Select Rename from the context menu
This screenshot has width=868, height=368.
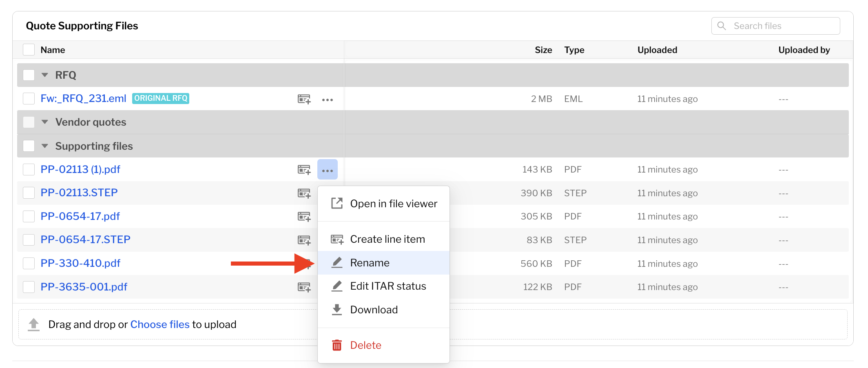369,262
